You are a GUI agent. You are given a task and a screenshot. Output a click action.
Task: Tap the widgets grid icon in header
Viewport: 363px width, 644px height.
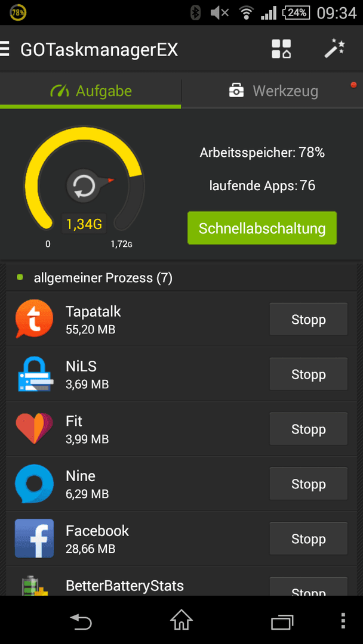(x=281, y=49)
